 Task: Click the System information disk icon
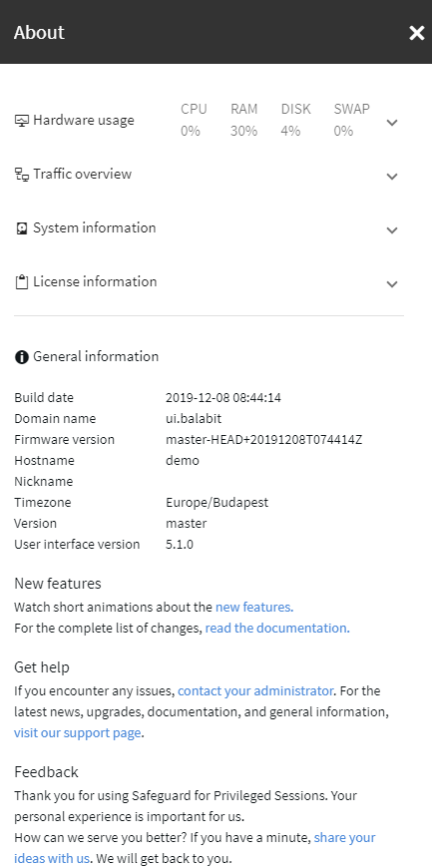point(22,228)
